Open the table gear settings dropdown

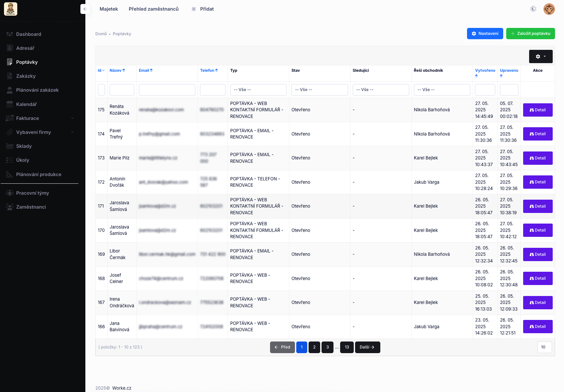[541, 56]
